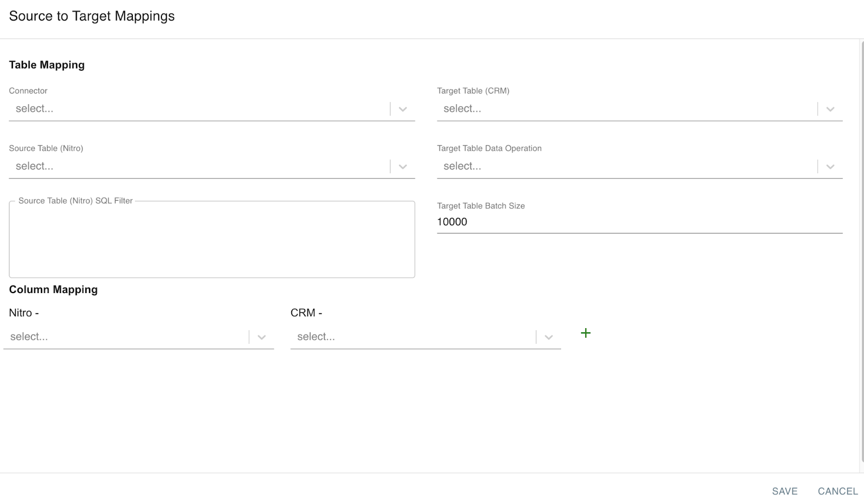The image size is (864, 504).
Task: Focus the Source Table (Nitro) SQL Filter textbox
Action: tap(212, 240)
